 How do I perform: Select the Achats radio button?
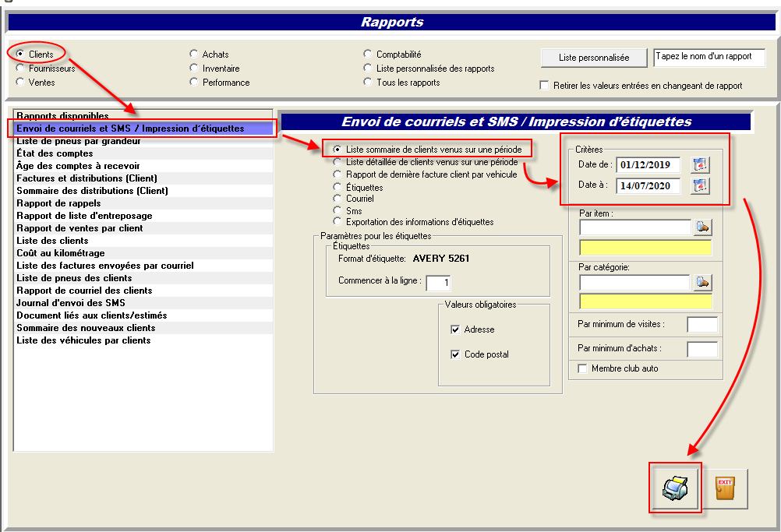194,54
